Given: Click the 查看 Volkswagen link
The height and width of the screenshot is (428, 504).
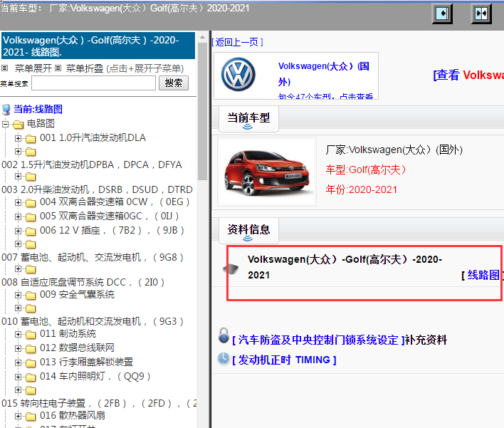Looking at the screenshot, I should click(468, 75).
